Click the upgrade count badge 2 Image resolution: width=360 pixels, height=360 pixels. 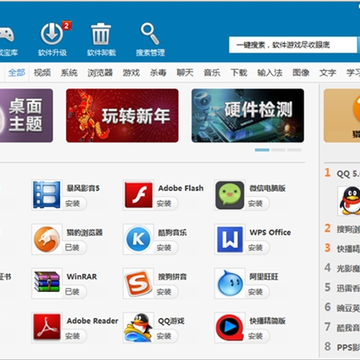click(67, 25)
